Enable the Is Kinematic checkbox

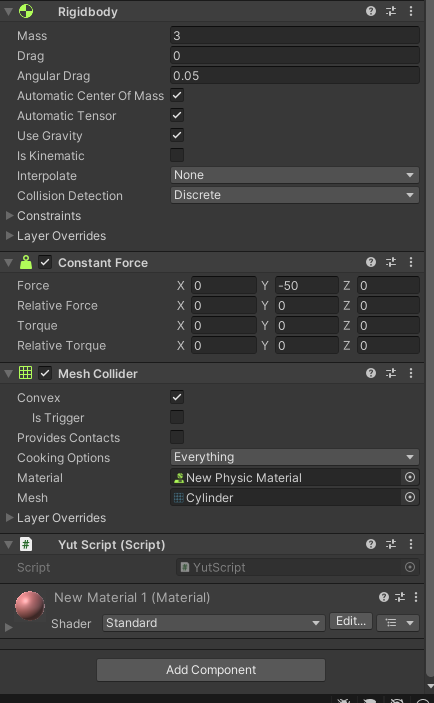(x=177, y=155)
